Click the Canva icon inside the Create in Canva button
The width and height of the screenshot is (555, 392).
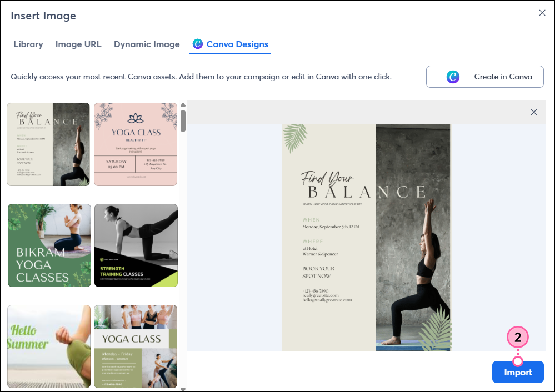click(452, 77)
